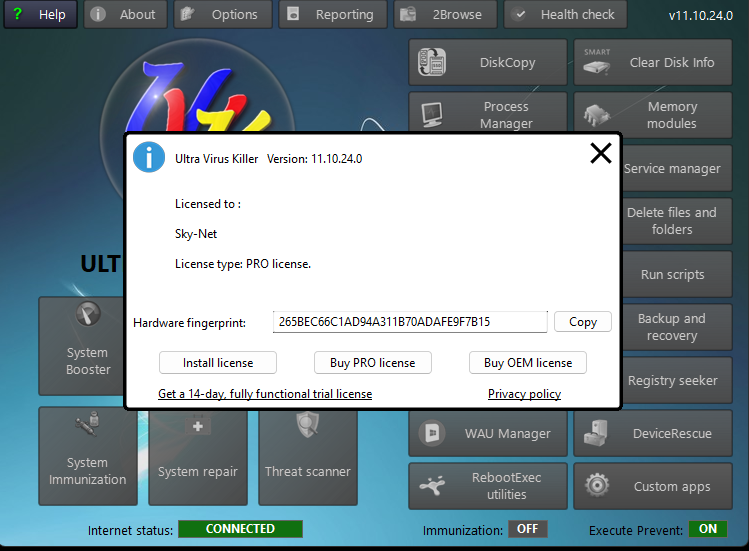Launch 2Browse
Viewport: 749px width, 551px height.
click(445, 14)
